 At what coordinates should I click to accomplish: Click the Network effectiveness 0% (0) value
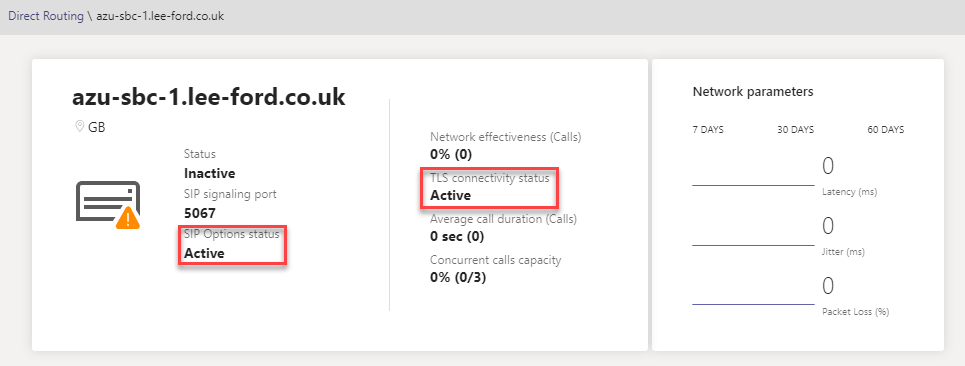(x=451, y=155)
